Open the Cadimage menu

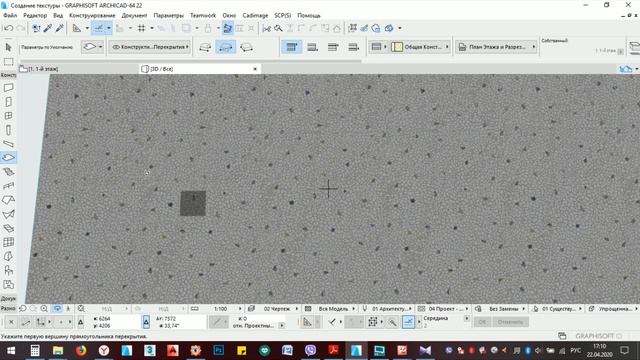255,15
